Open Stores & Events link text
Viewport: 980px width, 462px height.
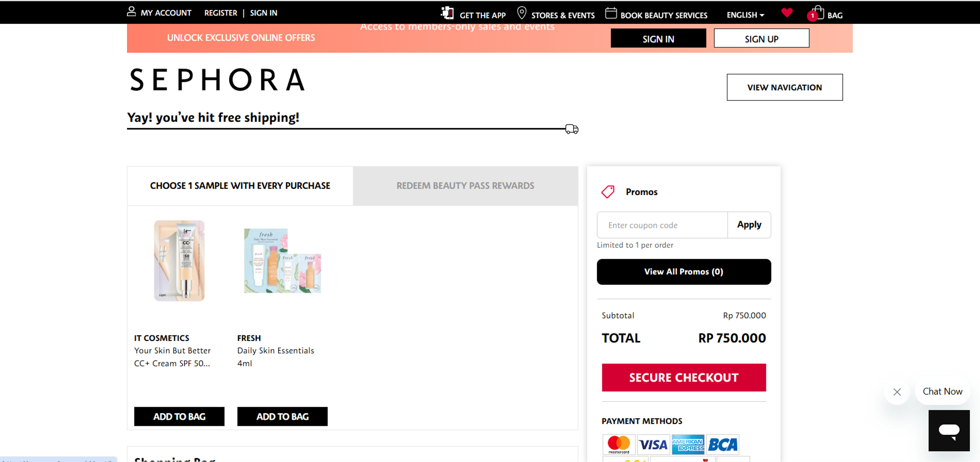click(563, 16)
